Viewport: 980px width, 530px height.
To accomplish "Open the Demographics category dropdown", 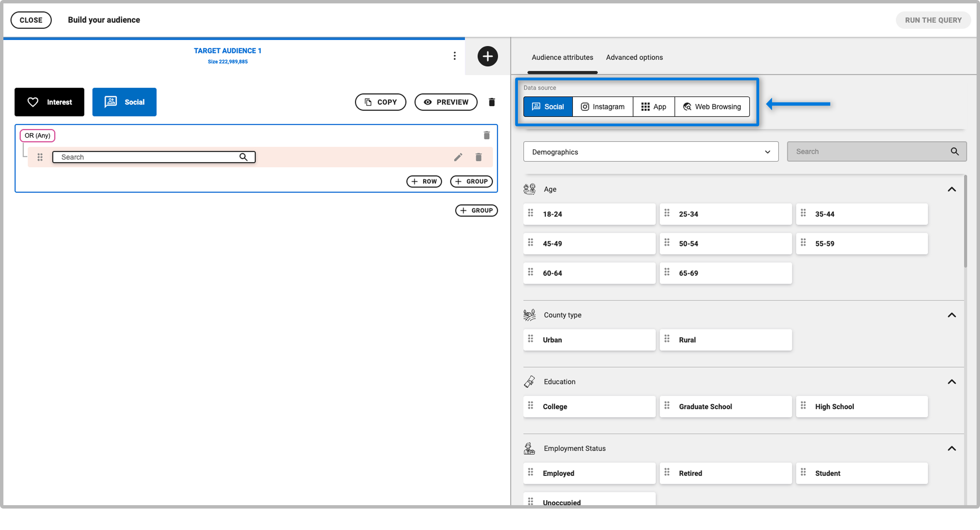I will 651,152.
